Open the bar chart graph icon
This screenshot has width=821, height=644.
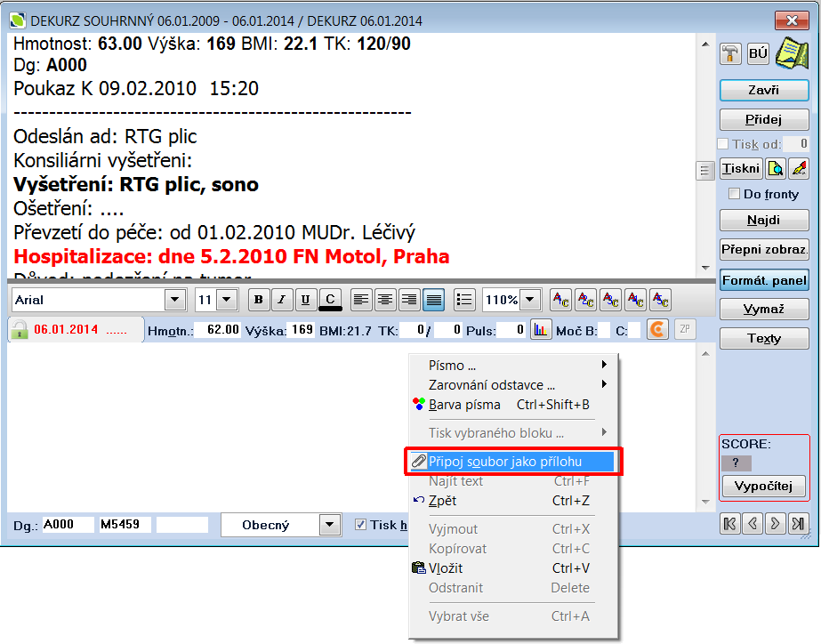(x=541, y=330)
